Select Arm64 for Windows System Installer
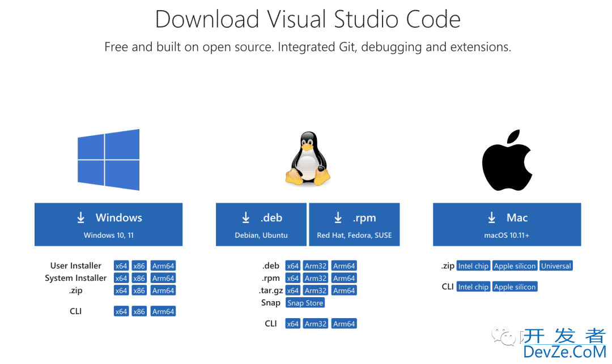Viewport: 612px width, 364px height. (x=163, y=279)
